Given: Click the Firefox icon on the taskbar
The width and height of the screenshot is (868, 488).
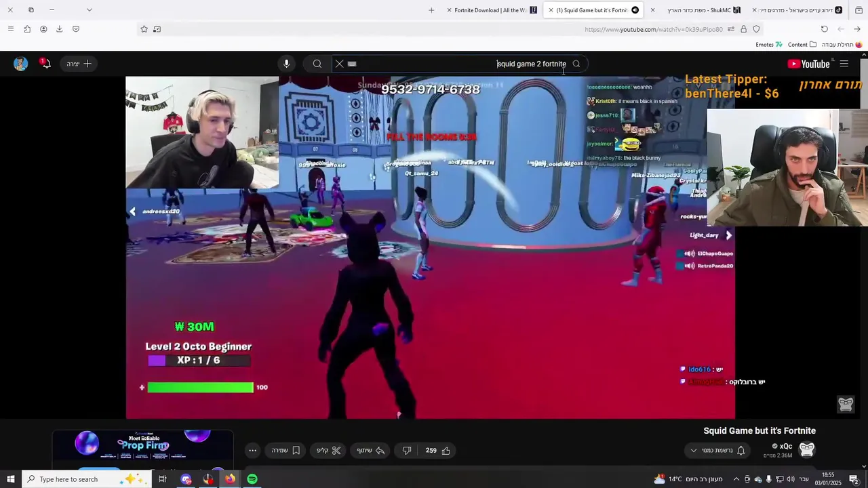Looking at the screenshot, I should pyautogui.click(x=231, y=479).
